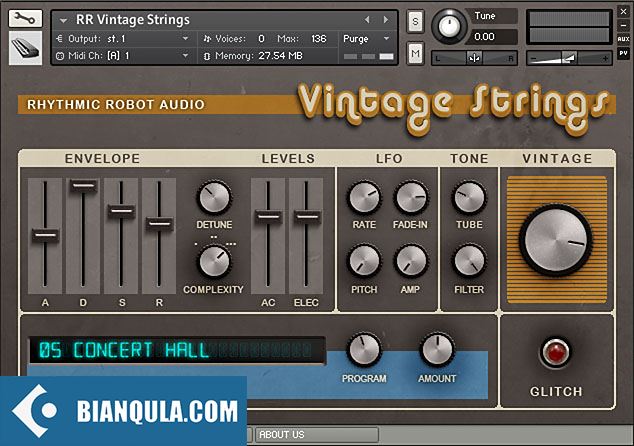Toggle the PV button
This screenshot has height=446, width=634.
623,53
